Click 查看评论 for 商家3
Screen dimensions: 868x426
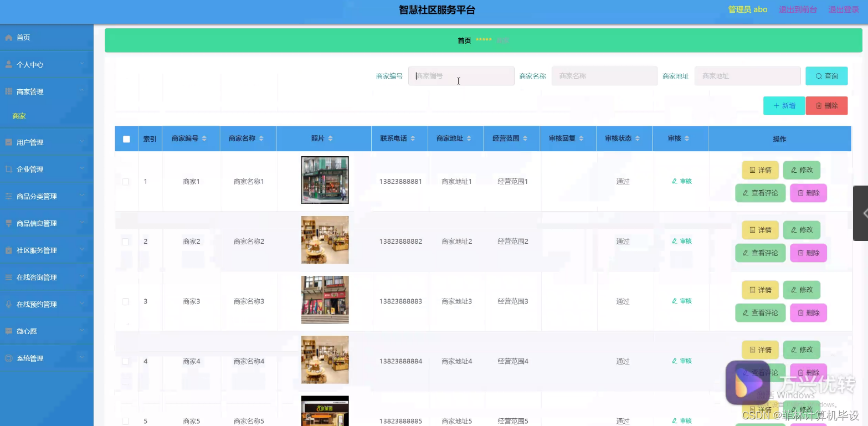[x=760, y=313]
